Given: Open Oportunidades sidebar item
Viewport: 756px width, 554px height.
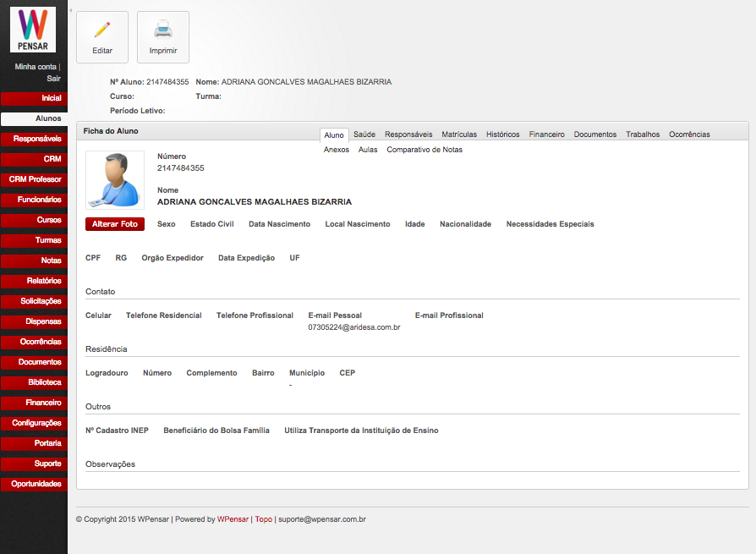Looking at the screenshot, I should tap(34, 484).
